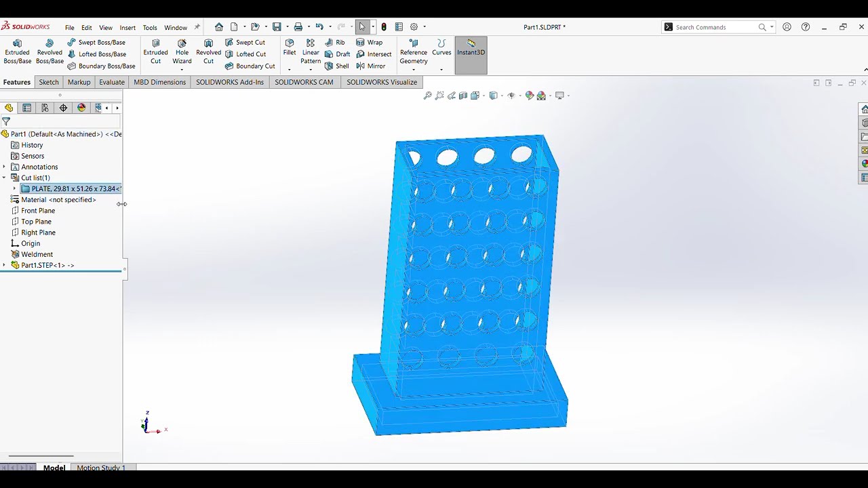This screenshot has width=868, height=488.
Task: Choose Swept Boss/Base feature
Action: pos(96,42)
